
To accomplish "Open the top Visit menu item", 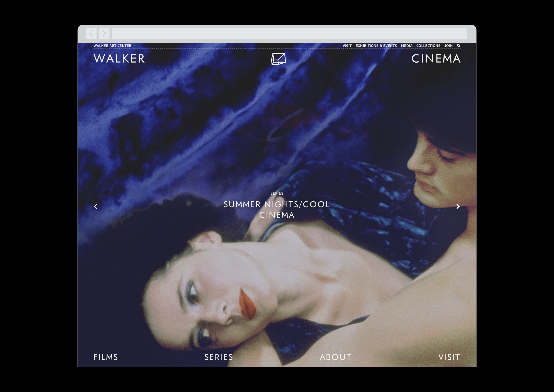I will click(x=347, y=46).
